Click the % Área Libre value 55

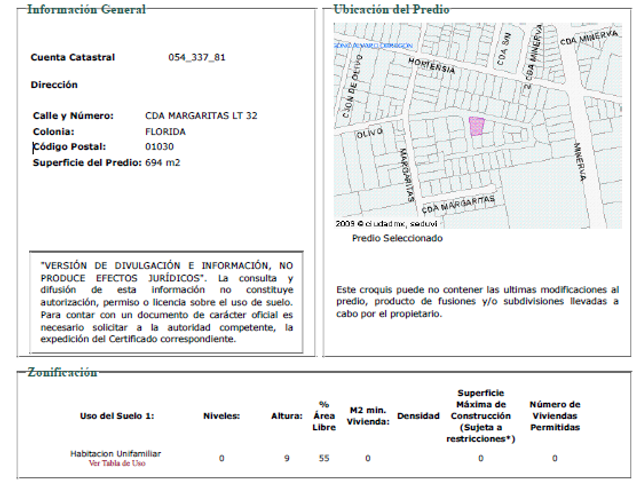coord(324,458)
